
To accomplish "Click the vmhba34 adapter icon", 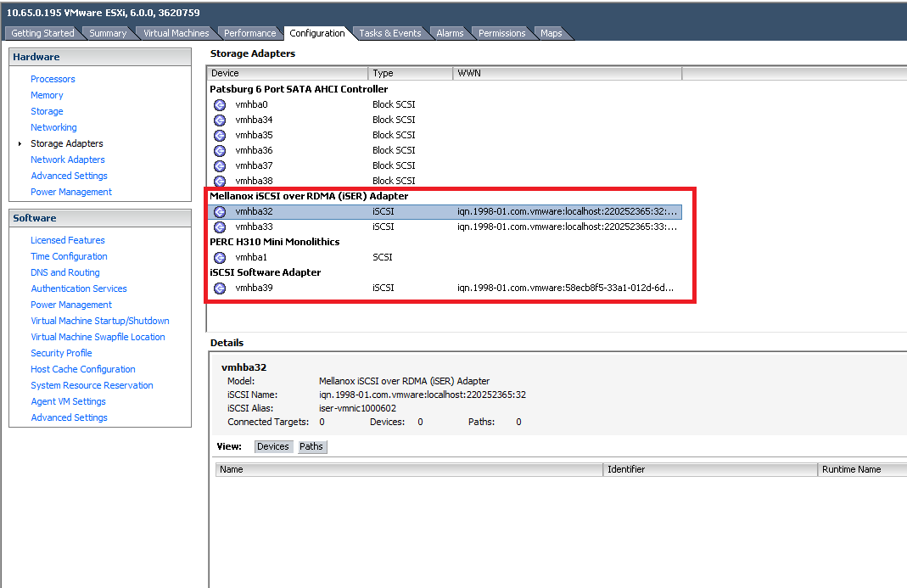I will click(x=220, y=120).
